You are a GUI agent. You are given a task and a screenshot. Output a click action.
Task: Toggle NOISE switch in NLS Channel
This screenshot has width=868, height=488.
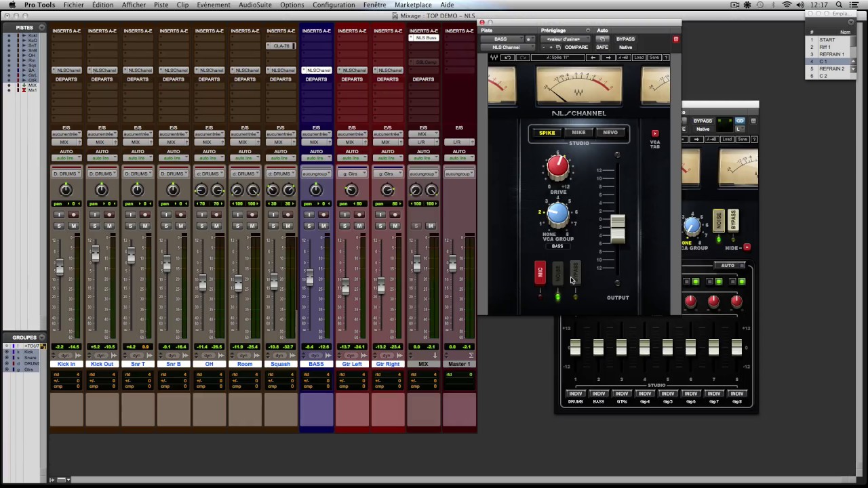pyautogui.click(x=557, y=272)
